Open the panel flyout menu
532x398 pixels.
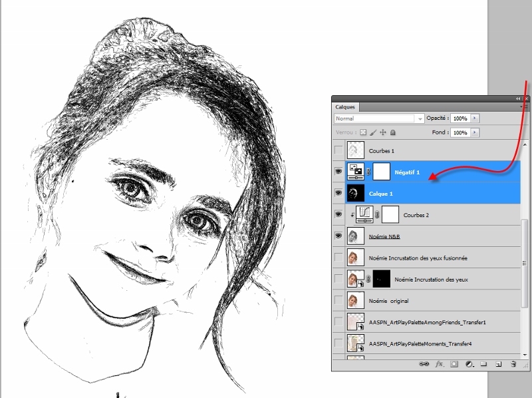[523, 105]
